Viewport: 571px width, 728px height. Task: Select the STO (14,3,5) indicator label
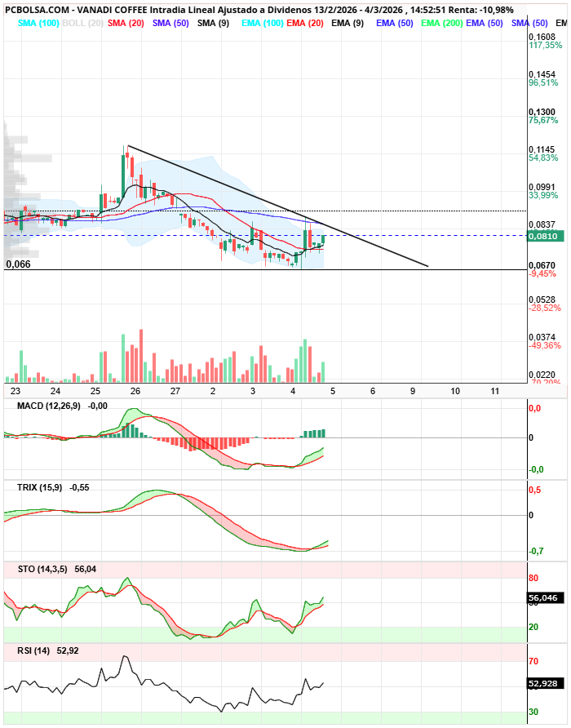point(42,569)
